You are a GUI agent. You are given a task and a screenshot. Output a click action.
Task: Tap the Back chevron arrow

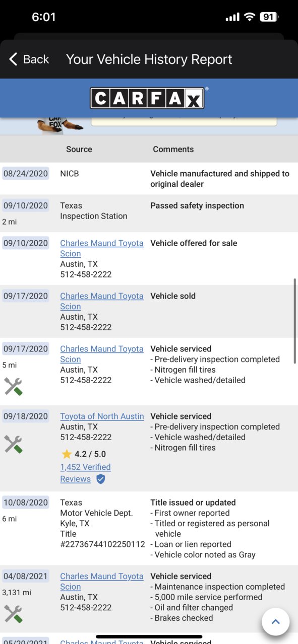(x=13, y=59)
